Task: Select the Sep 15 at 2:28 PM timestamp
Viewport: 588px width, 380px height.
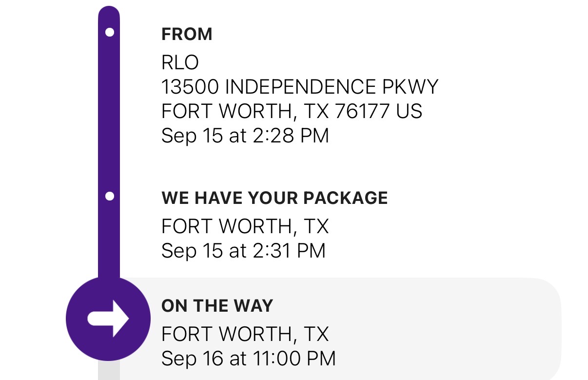Action: 245,136
